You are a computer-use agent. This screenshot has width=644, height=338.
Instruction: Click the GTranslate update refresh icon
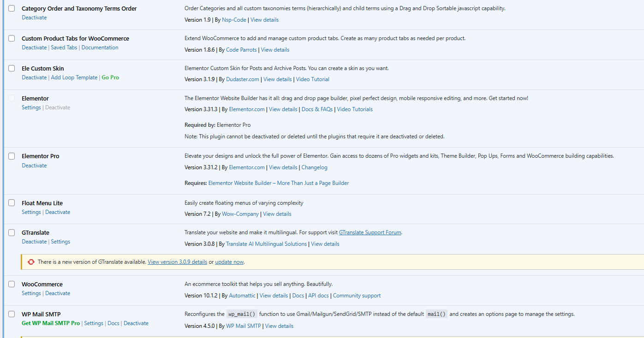31,262
